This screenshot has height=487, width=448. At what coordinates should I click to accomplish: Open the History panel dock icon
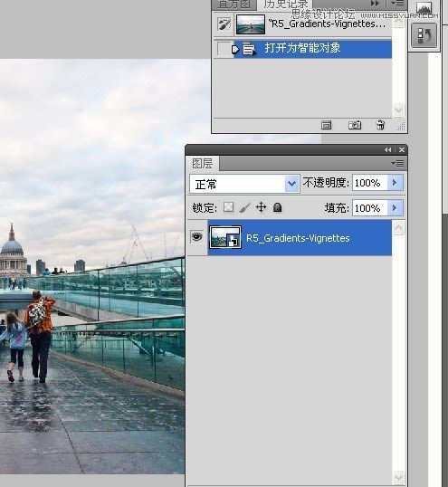point(424,35)
